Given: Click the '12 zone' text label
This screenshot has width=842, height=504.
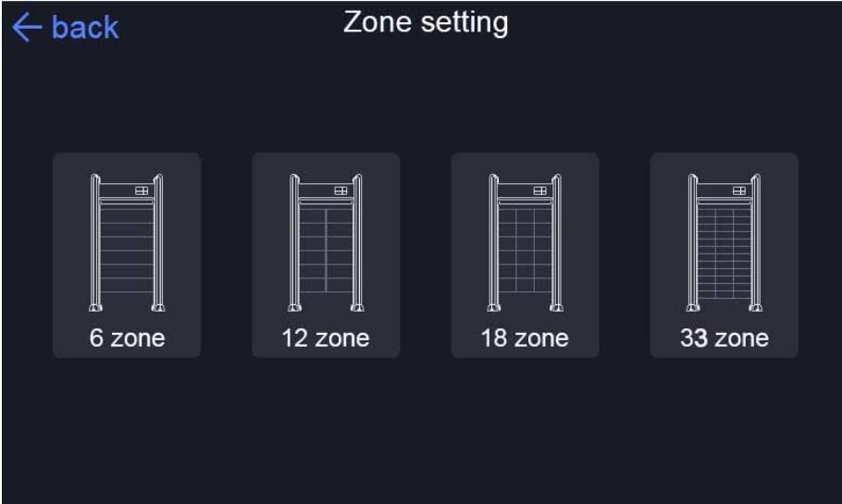Looking at the screenshot, I should 326,338.
